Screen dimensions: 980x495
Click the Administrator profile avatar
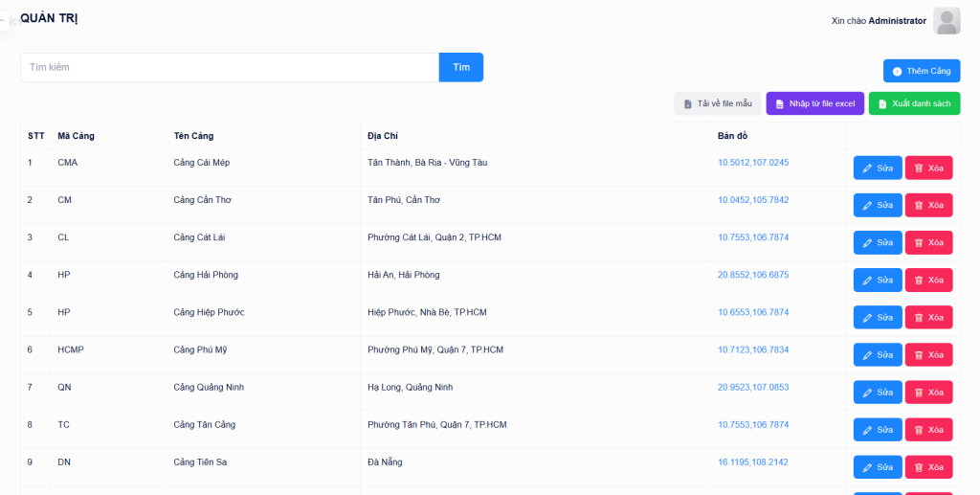point(947,21)
